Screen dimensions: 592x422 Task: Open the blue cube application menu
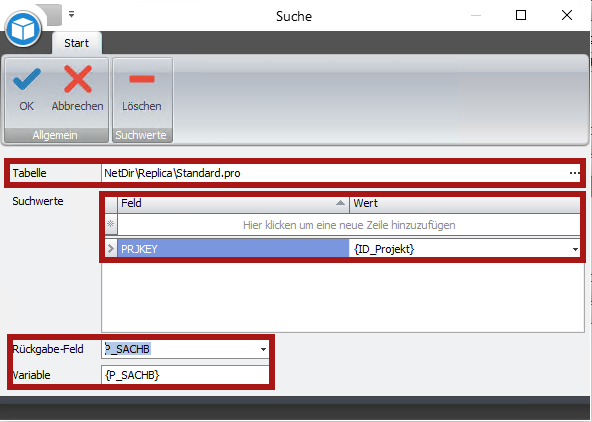(23, 29)
